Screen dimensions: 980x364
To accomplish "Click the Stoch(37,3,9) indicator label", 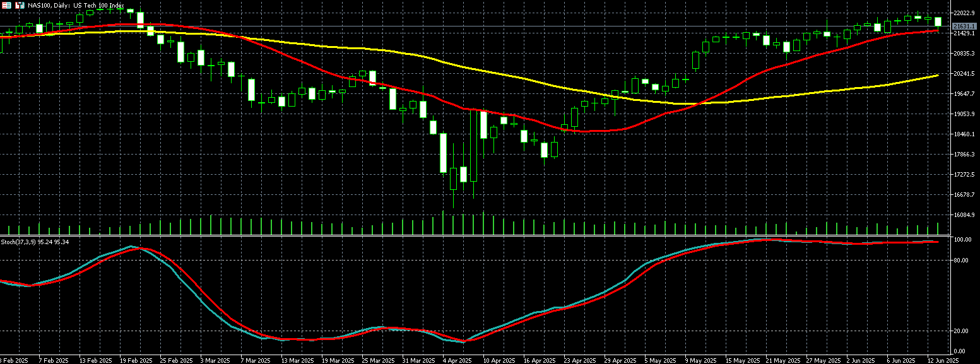I will click(x=35, y=242).
